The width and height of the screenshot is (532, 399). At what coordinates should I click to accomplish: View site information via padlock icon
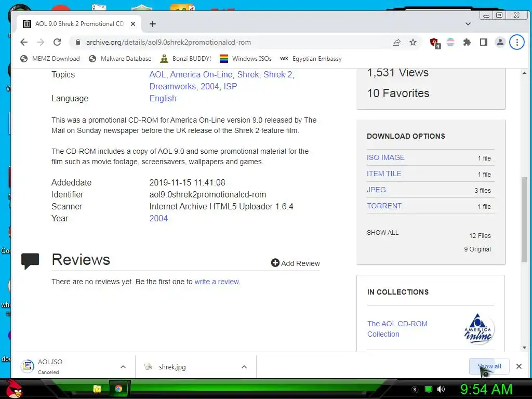click(x=78, y=42)
